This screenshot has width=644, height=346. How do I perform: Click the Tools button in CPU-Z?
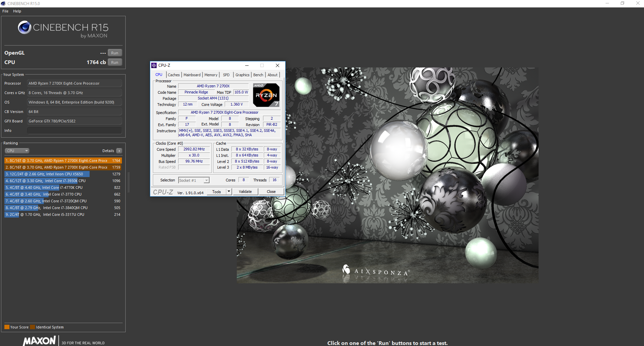(x=217, y=192)
